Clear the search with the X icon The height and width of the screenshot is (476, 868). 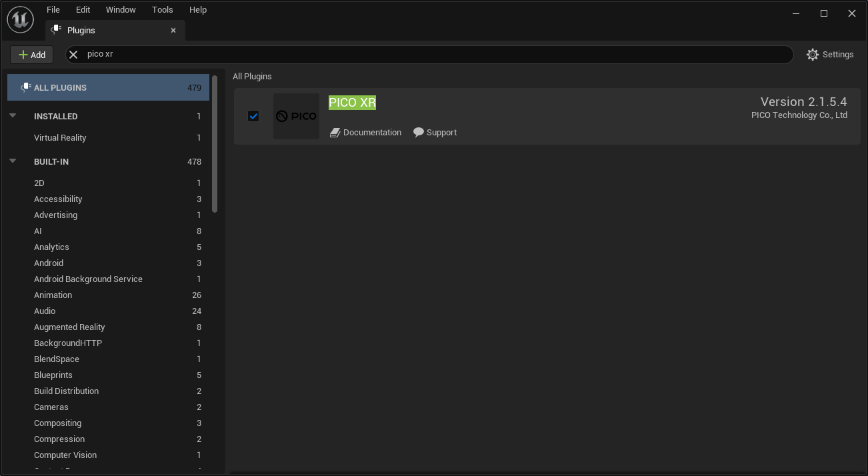74,55
